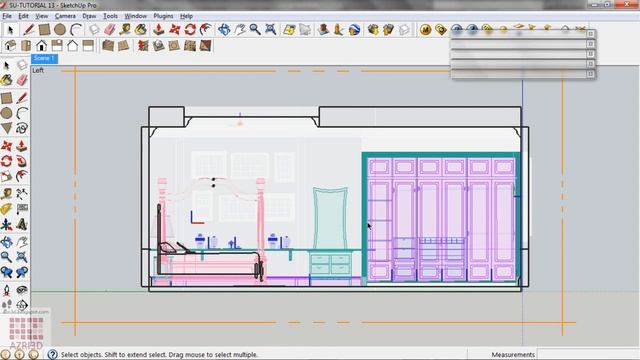Select the Section Plane tool
Viewport: 640px width, 360px height.
point(22,304)
